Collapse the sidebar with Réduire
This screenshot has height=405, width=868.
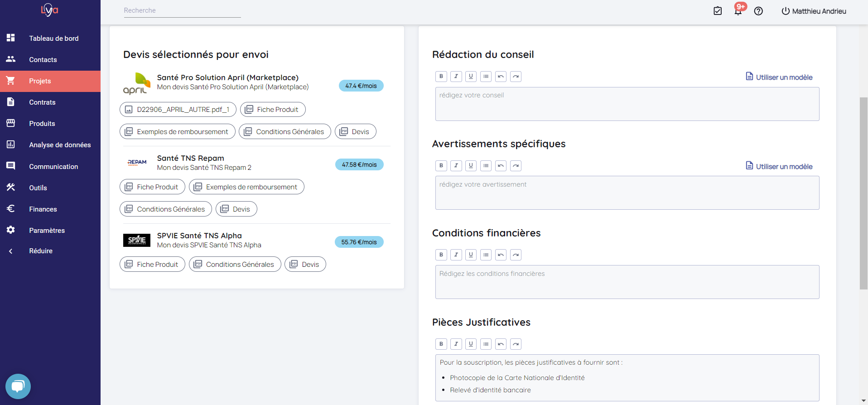[x=40, y=251]
